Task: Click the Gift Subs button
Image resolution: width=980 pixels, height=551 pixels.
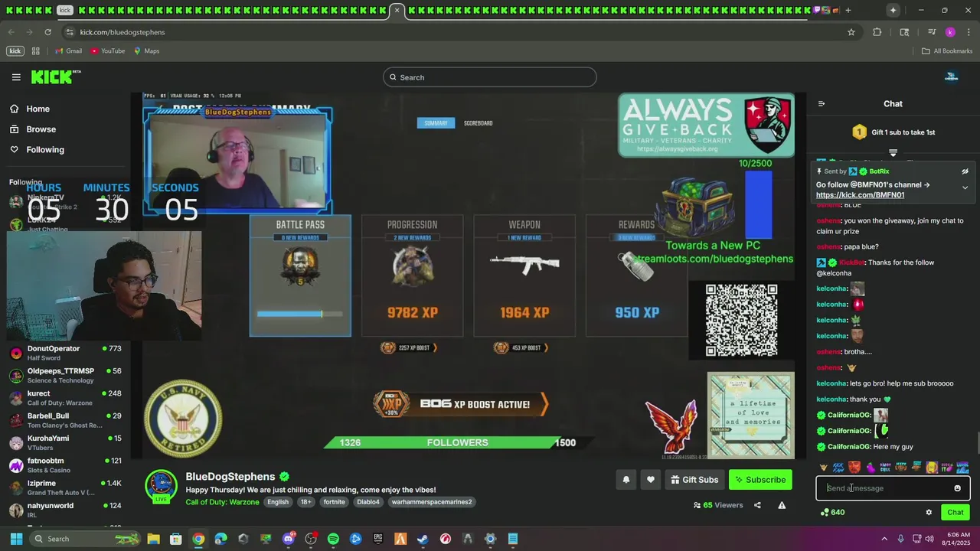Action: pyautogui.click(x=694, y=480)
